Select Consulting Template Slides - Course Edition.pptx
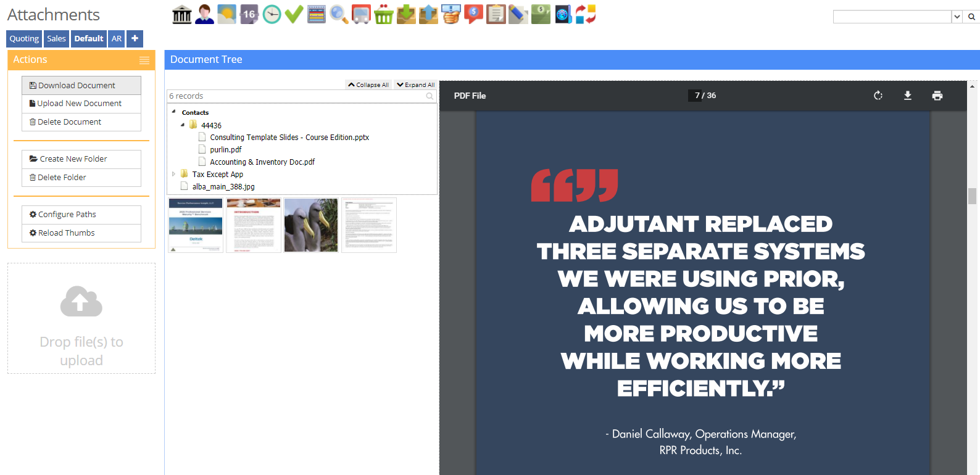Image resolution: width=980 pixels, height=475 pixels. (x=289, y=138)
